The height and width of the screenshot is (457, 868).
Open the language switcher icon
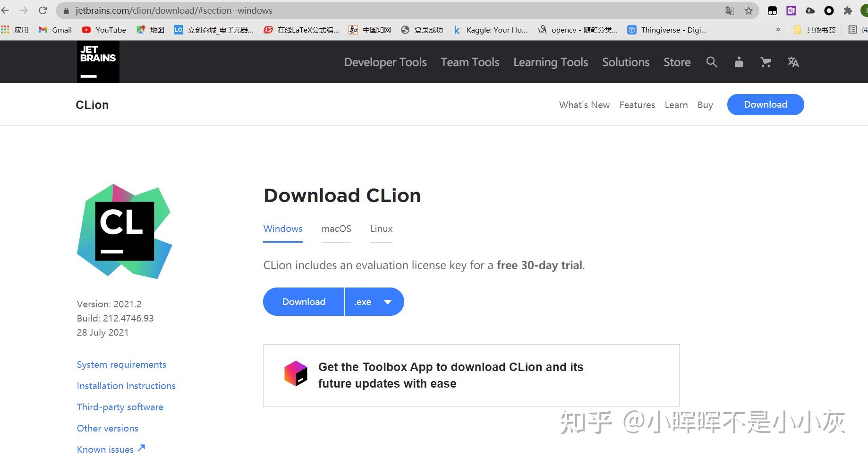793,62
